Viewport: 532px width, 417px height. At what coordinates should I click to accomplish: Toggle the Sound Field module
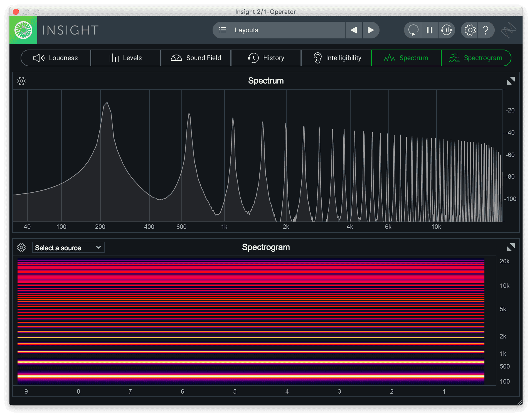196,58
